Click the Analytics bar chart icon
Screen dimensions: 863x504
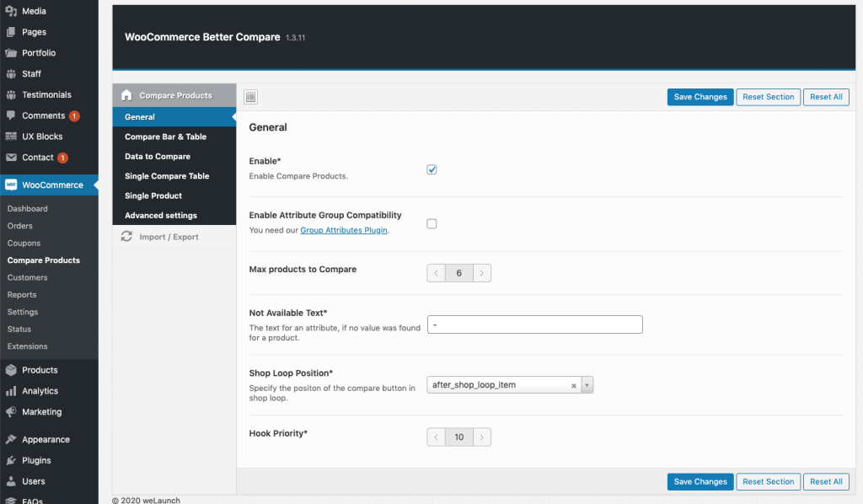point(11,391)
